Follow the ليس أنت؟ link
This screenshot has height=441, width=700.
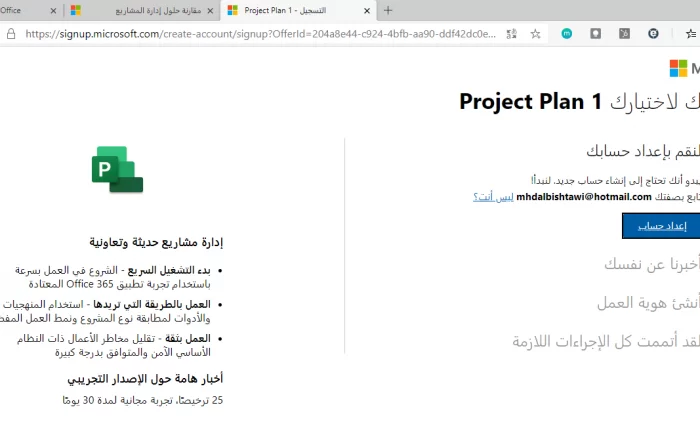coord(493,197)
